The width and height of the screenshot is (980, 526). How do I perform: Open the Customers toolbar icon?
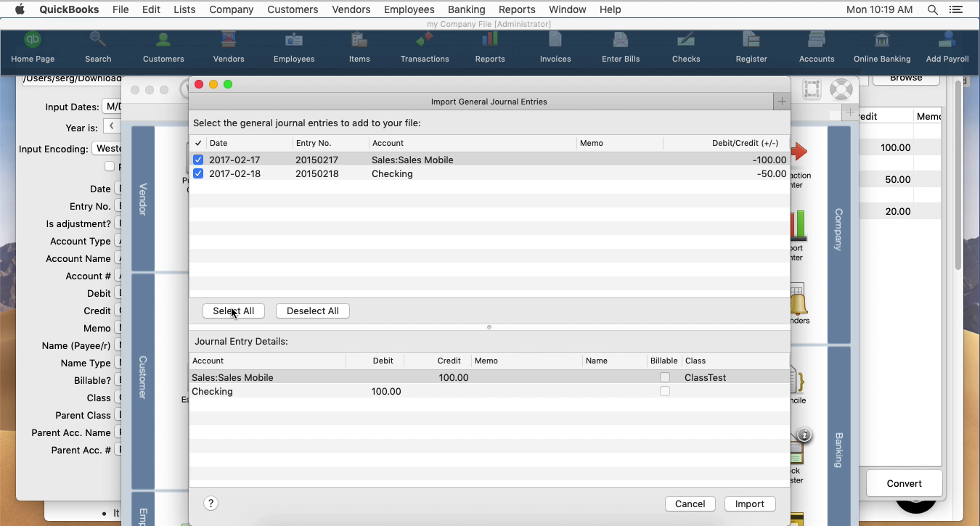click(163, 48)
